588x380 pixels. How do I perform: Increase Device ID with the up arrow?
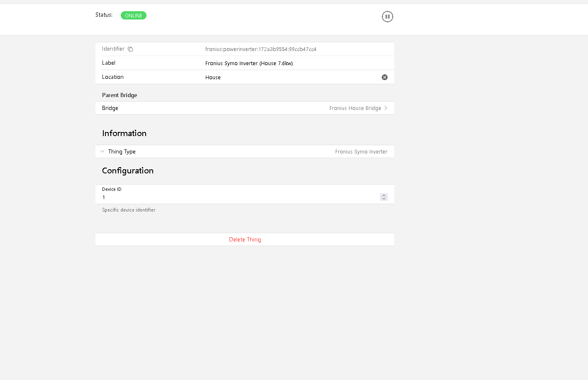tap(384, 195)
